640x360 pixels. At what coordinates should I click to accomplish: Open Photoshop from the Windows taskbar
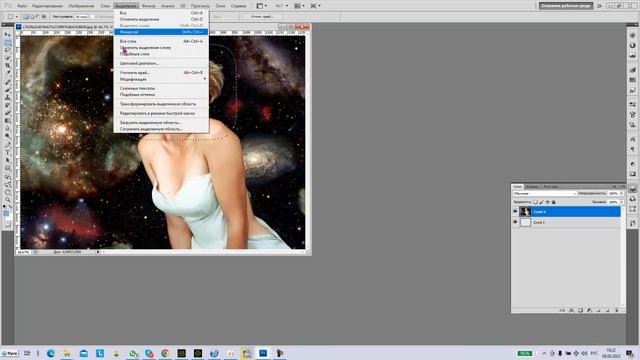coord(263,353)
